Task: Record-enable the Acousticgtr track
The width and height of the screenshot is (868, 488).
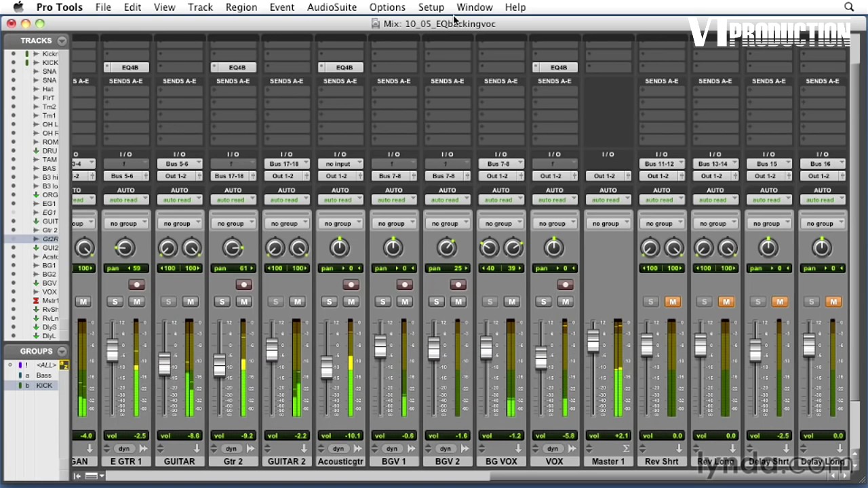Action: pyautogui.click(x=351, y=285)
